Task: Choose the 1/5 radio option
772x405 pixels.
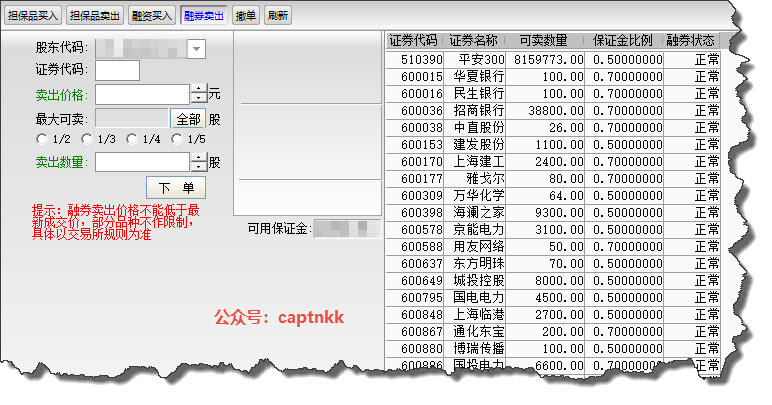Action: click(x=176, y=139)
